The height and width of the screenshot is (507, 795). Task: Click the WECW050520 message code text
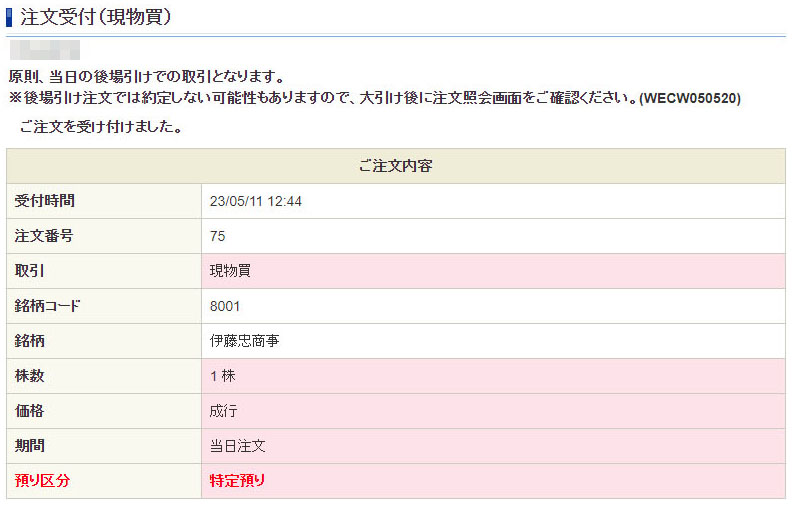point(690,98)
